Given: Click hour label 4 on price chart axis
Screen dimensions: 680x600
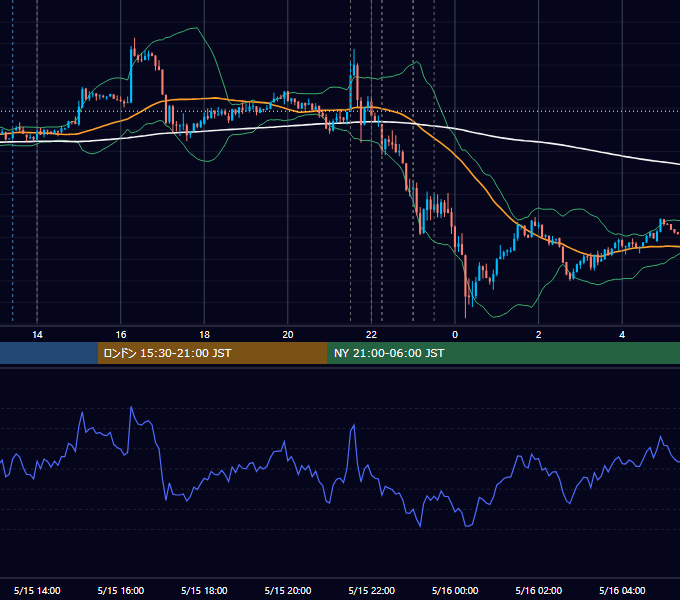Looking at the screenshot, I should [622, 335].
